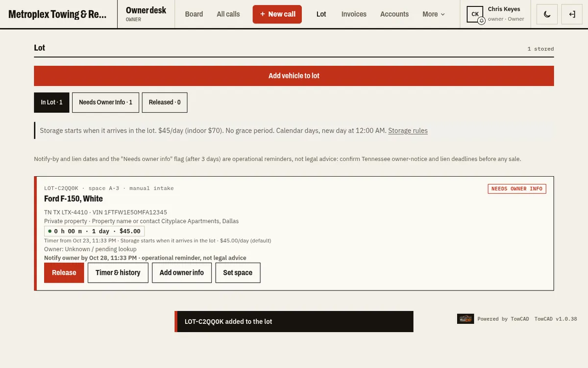The image size is (588, 368).
Task: Create a New call
Action: pyautogui.click(x=277, y=14)
